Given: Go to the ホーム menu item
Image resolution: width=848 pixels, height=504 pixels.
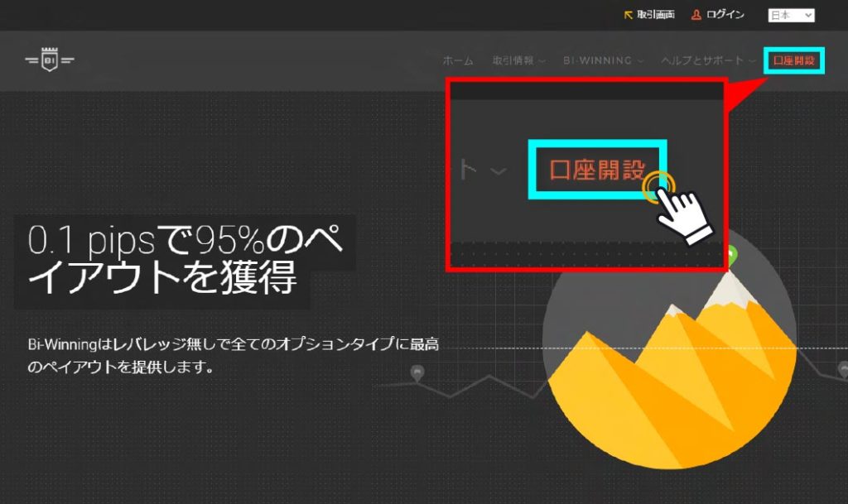Looking at the screenshot, I should pyautogui.click(x=458, y=61).
